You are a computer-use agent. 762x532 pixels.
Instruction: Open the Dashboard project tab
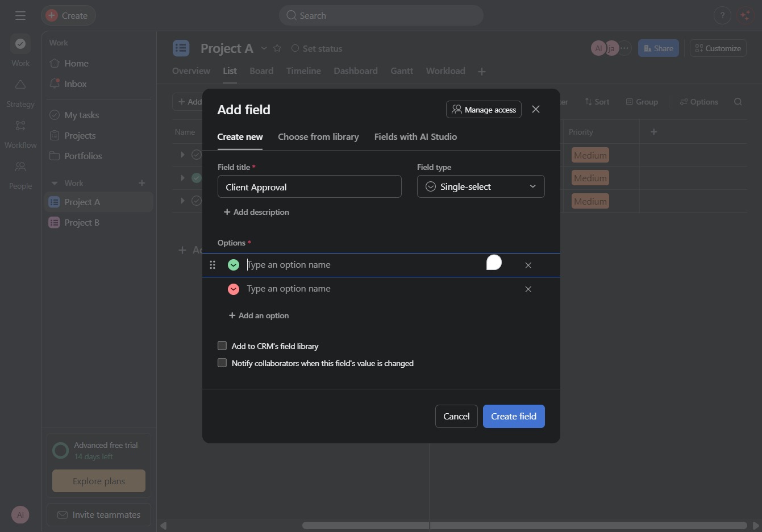tap(356, 70)
